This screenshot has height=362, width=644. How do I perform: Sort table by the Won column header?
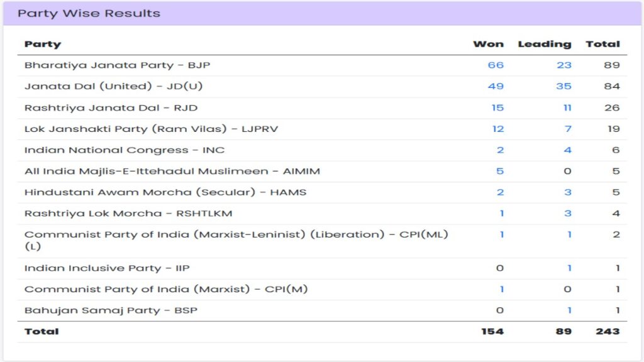[x=489, y=43]
